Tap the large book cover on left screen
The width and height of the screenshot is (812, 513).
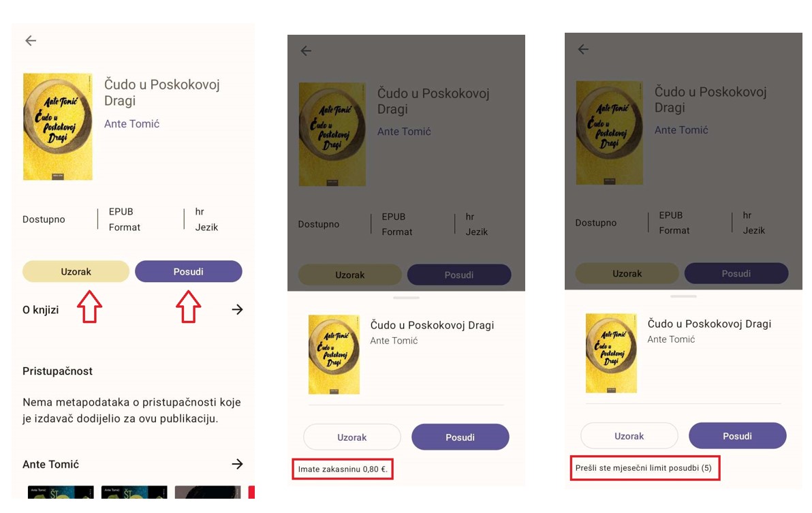click(58, 127)
